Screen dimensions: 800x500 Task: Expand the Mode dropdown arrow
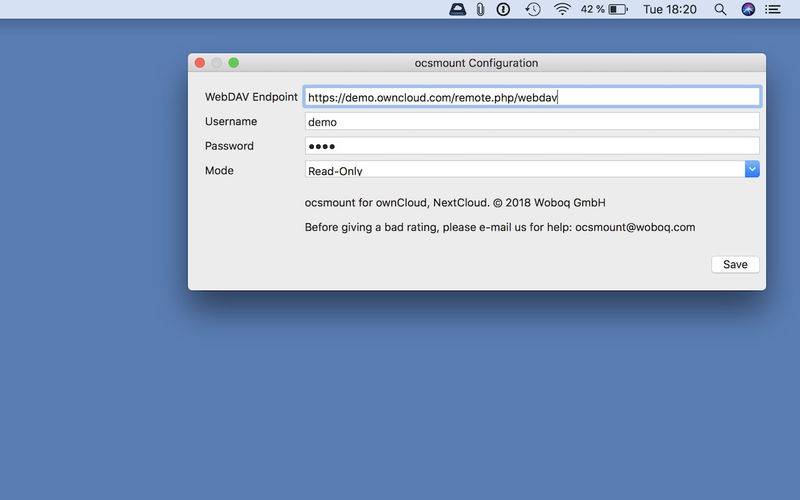tap(752, 170)
